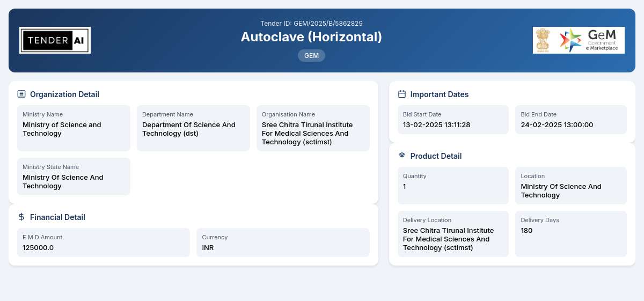Click Bid End Date 24-02-2025 13:00:00
Image resolution: width=644 pixels, height=301 pixels.
557,124
